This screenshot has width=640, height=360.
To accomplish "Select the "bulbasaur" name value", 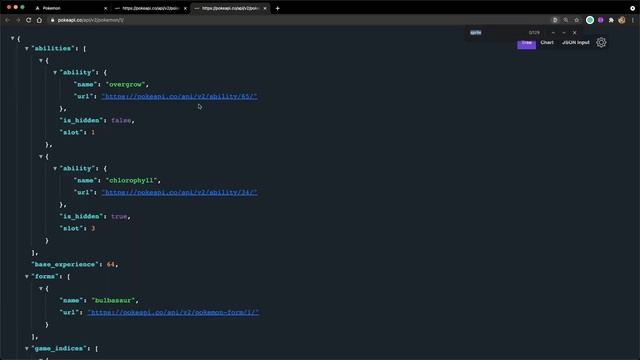I will 113,300.
